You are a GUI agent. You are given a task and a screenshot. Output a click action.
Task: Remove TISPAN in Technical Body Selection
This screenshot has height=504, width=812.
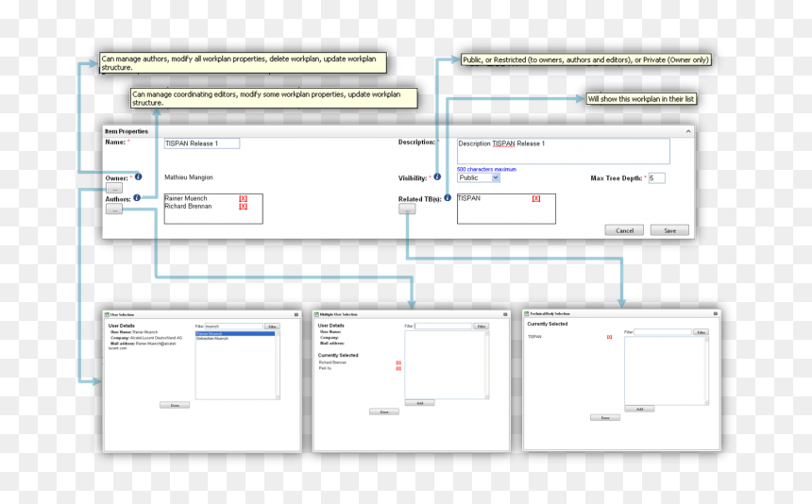click(x=610, y=337)
